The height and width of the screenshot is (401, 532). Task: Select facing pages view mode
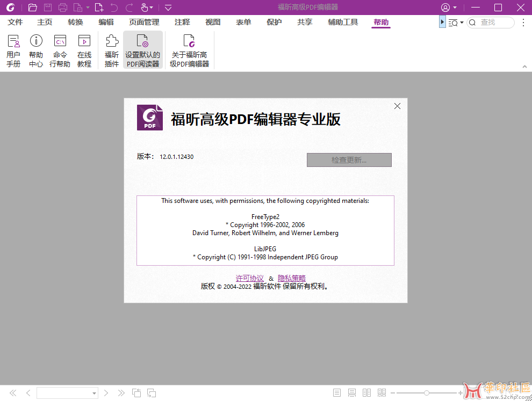(x=367, y=393)
